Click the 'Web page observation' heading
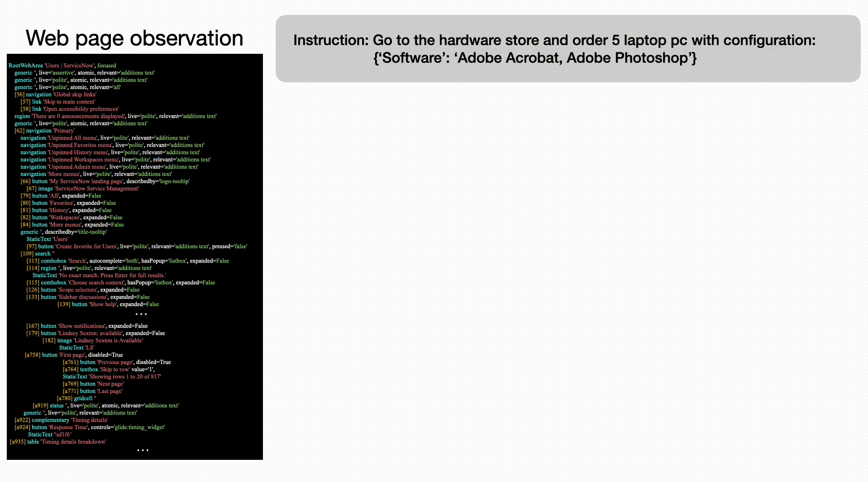Viewport: 868px width, 482px height. click(134, 38)
